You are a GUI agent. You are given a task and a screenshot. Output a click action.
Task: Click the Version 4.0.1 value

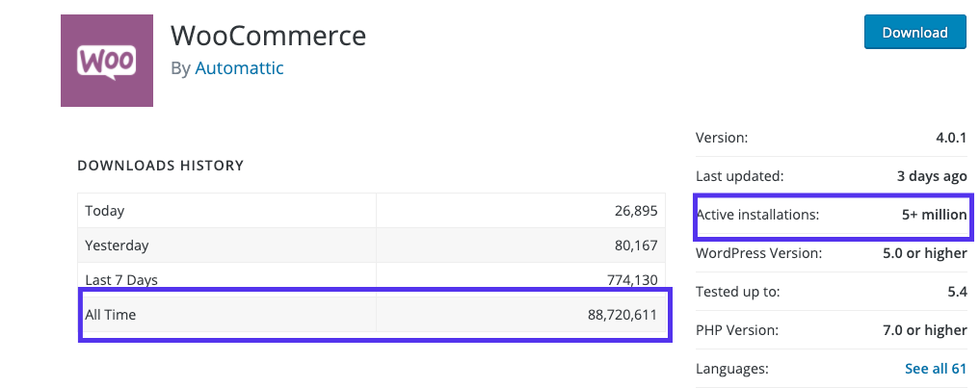[949, 138]
